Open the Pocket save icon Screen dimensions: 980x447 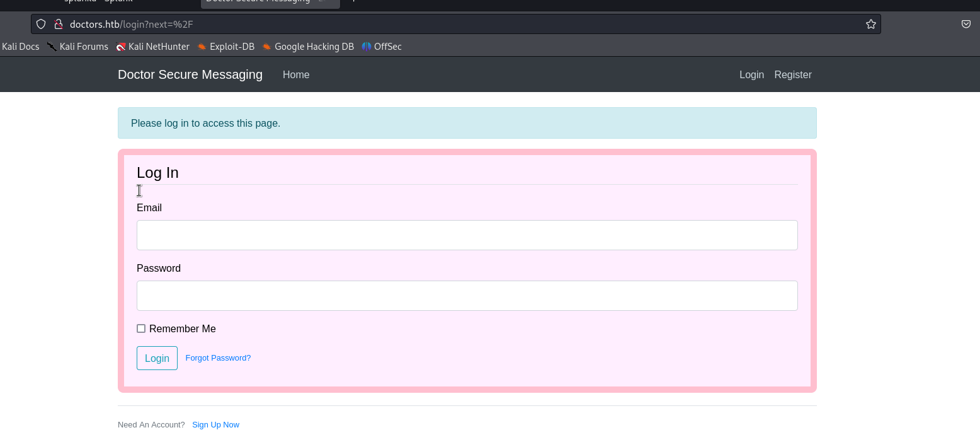(966, 25)
